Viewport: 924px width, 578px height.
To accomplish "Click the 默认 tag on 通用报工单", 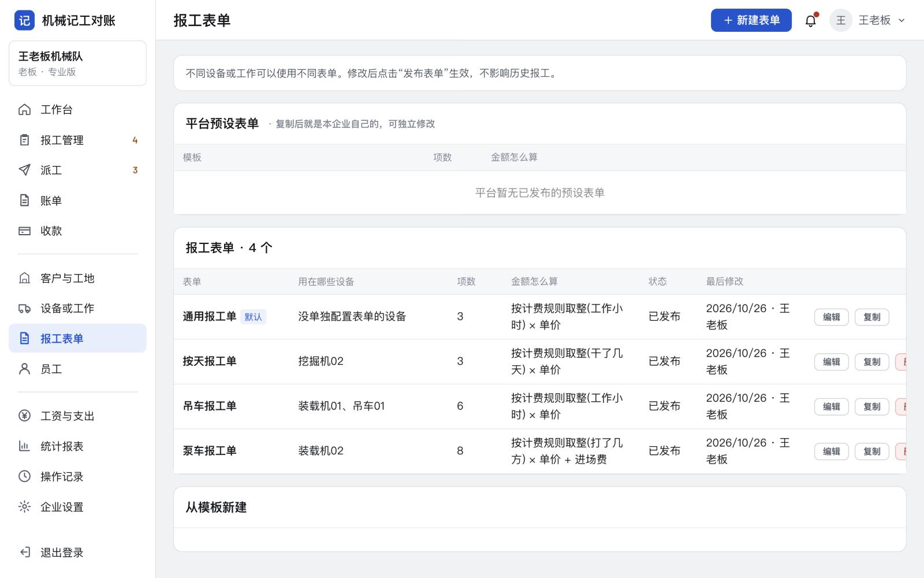I will (253, 317).
